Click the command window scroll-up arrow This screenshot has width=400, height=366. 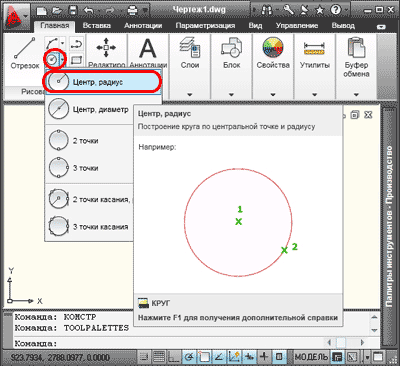(374, 317)
